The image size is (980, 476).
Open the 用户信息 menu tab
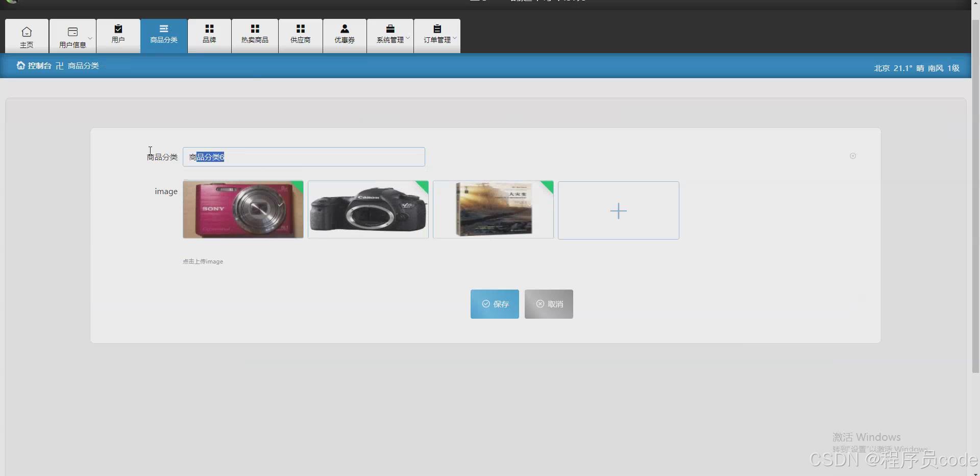click(72, 36)
